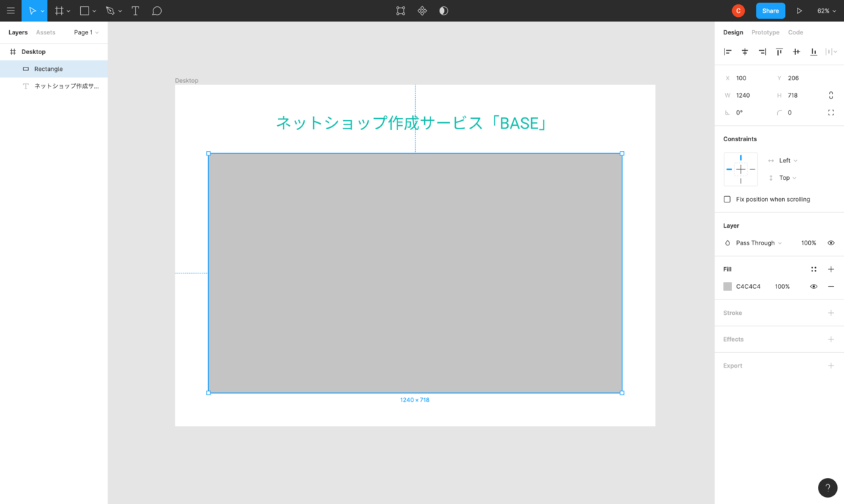The image size is (844, 504).
Task: Add an Effect with plus
Action: coord(831,339)
